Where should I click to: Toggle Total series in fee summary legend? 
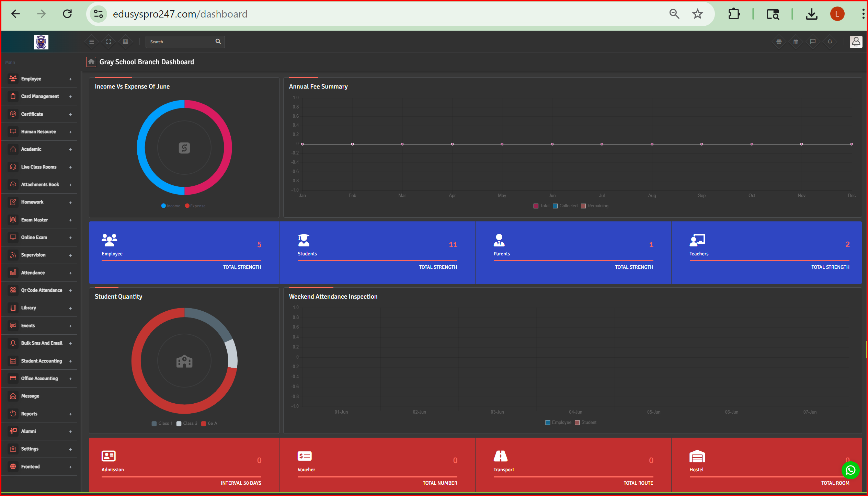pos(541,206)
